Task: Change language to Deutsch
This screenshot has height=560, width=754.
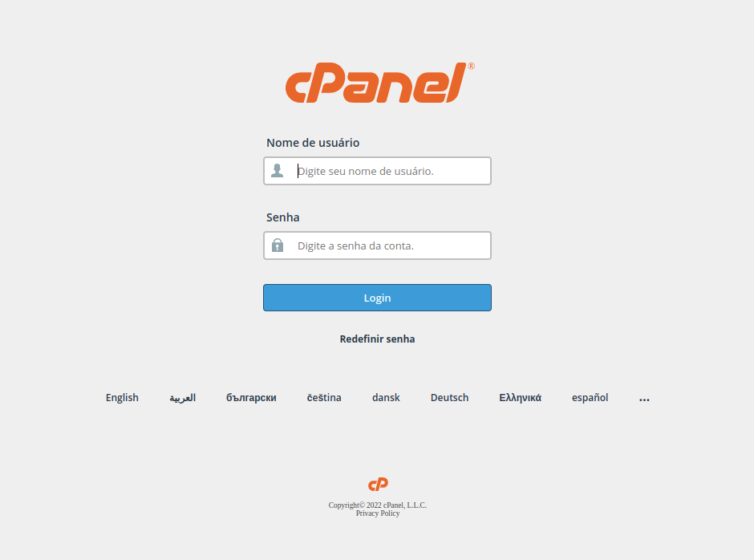Action: point(450,398)
